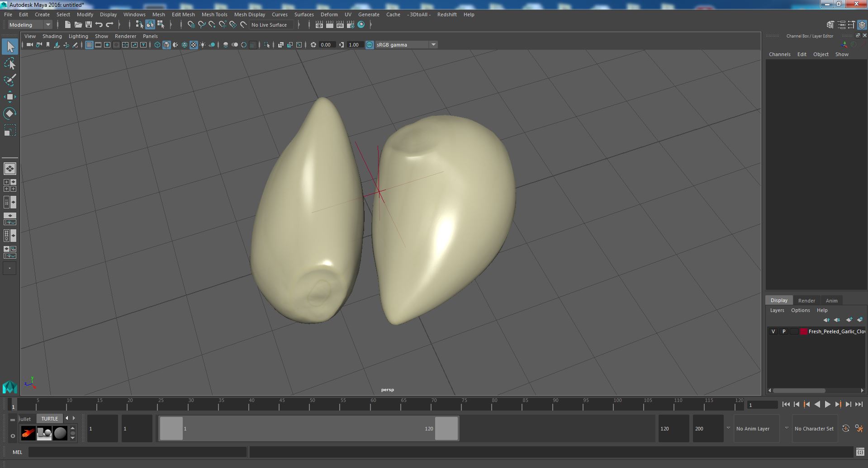Screen dimensions: 868x468
Task: Switch viewport to smooth shade all
Action: 166,45
